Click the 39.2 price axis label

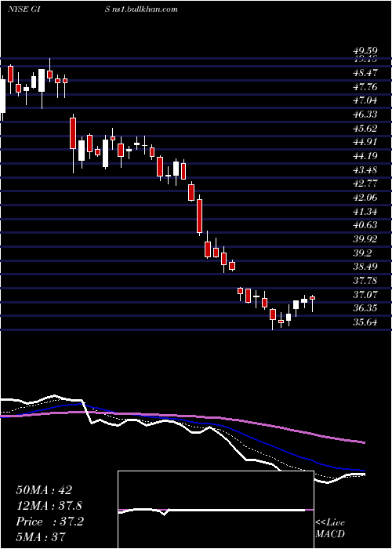[x=363, y=253]
